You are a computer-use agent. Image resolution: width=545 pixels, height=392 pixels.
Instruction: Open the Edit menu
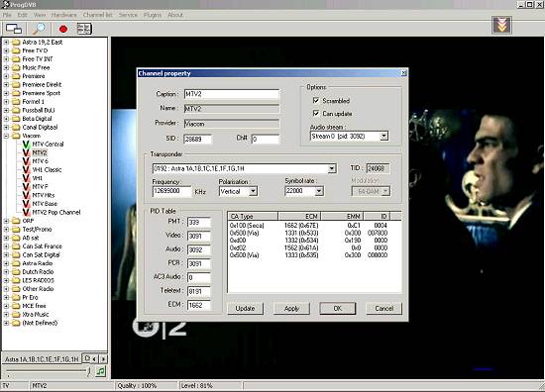coord(22,15)
